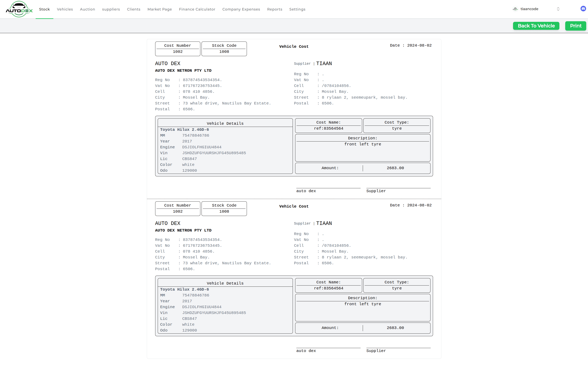Click the date 2024-08-02 on the top slip
588x382 pixels.
tap(419, 45)
